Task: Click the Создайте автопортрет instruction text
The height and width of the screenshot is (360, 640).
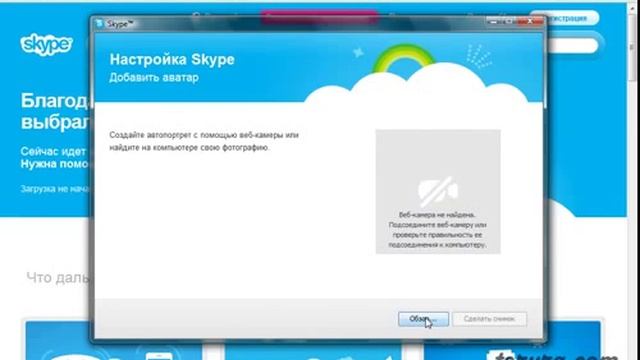Action: click(204, 141)
